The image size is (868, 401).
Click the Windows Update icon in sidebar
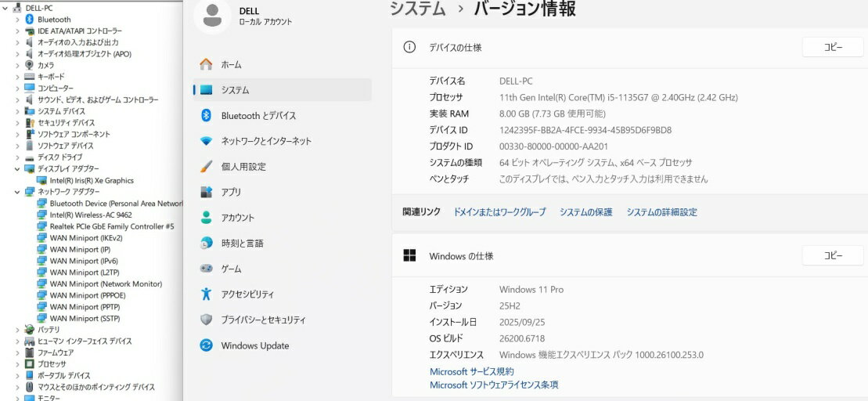(x=207, y=345)
